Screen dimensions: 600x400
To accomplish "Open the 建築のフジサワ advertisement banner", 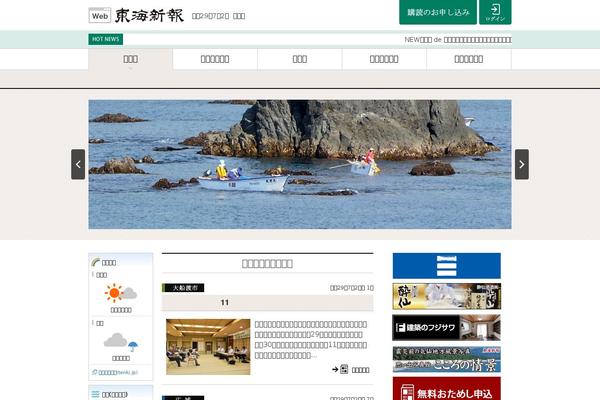I will click(x=447, y=328).
